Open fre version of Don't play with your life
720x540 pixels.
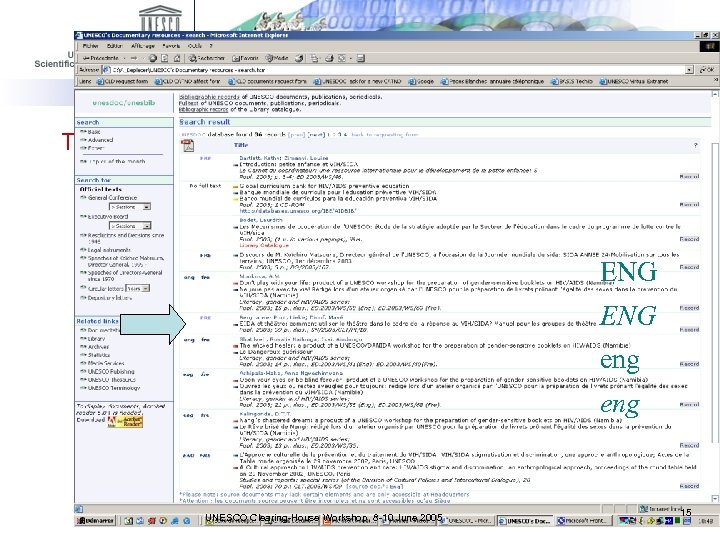pos(205,277)
